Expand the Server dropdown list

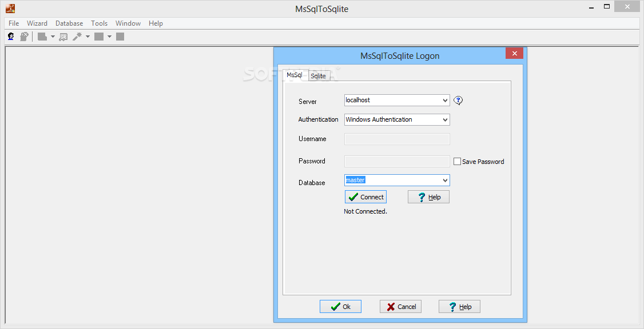click(x=445, y=100)
